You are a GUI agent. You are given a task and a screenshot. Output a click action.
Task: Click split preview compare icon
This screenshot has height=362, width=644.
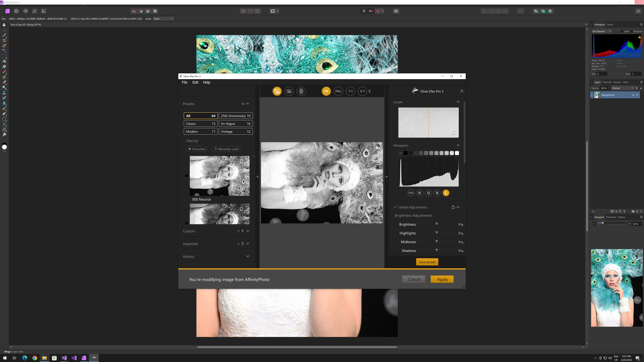pyautogui.click(x=289, y=91)
